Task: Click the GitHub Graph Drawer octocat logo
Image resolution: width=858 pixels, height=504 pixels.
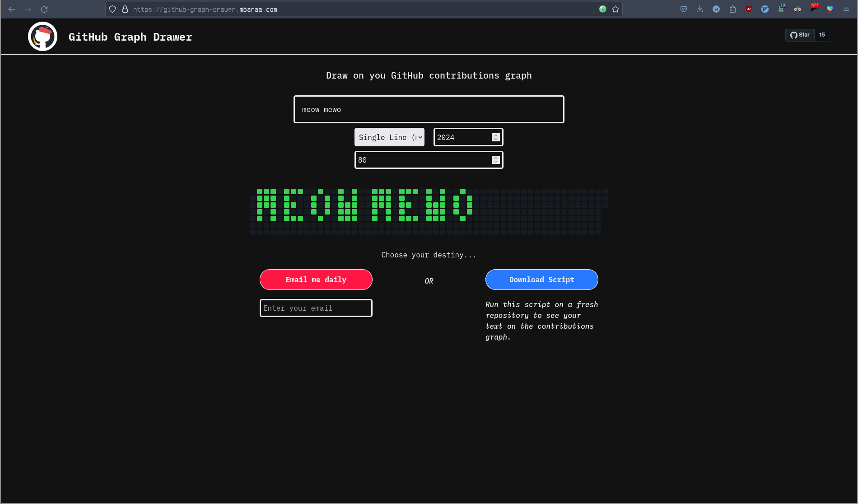Action: [x=42, y=37]
